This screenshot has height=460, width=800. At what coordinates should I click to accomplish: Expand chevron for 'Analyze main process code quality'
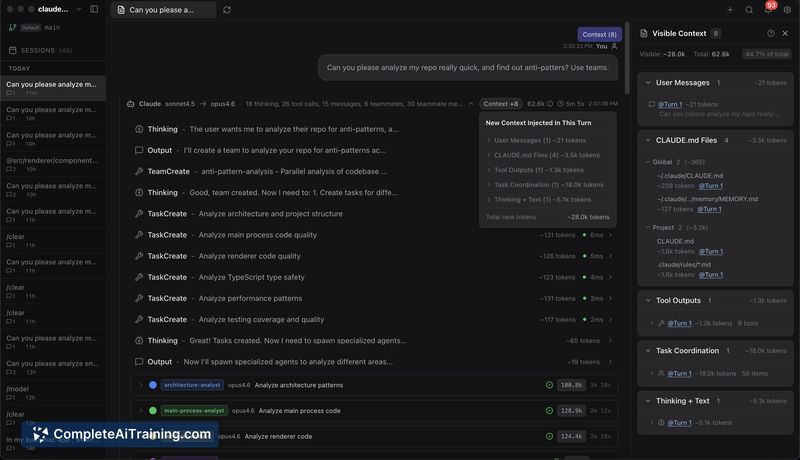tap(610, 235)
